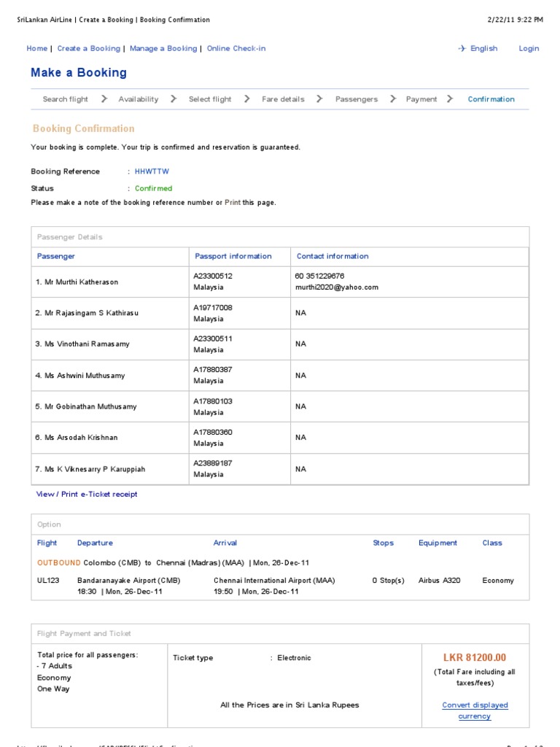Open Manage a Booking page
The height and width of the screenshot is (747, 560).
click(163, 48)
